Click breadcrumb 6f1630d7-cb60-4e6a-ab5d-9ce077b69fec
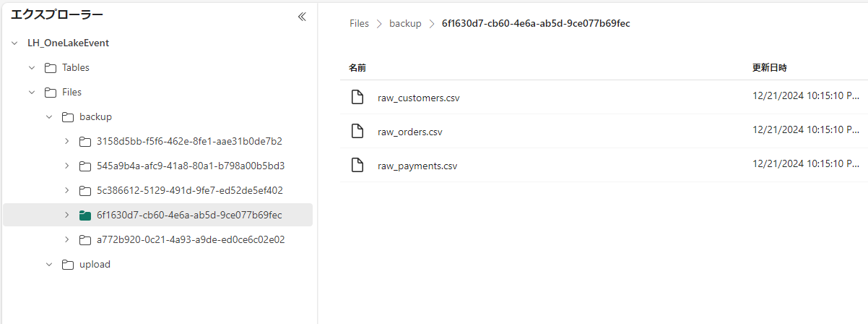 536,23
